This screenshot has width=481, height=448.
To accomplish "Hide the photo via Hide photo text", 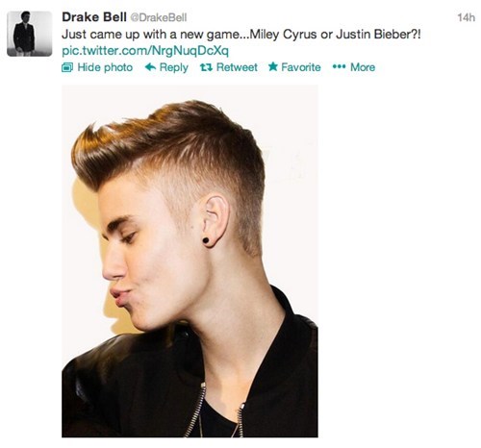I will [105, 67].
